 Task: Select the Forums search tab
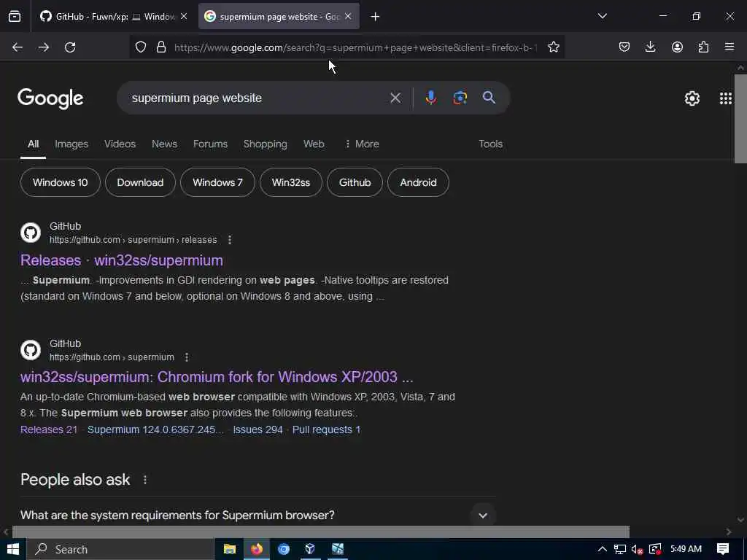(210, 144)
